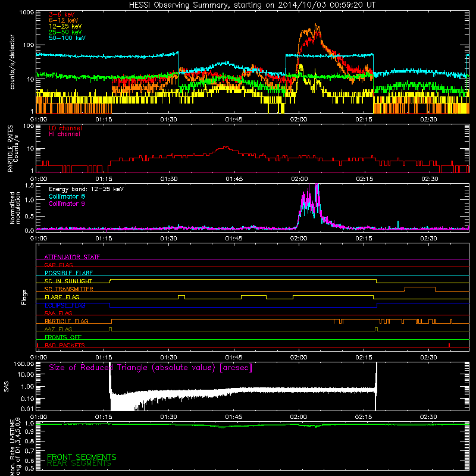Click the Collimator 8 legend entry

click(67, 196)
